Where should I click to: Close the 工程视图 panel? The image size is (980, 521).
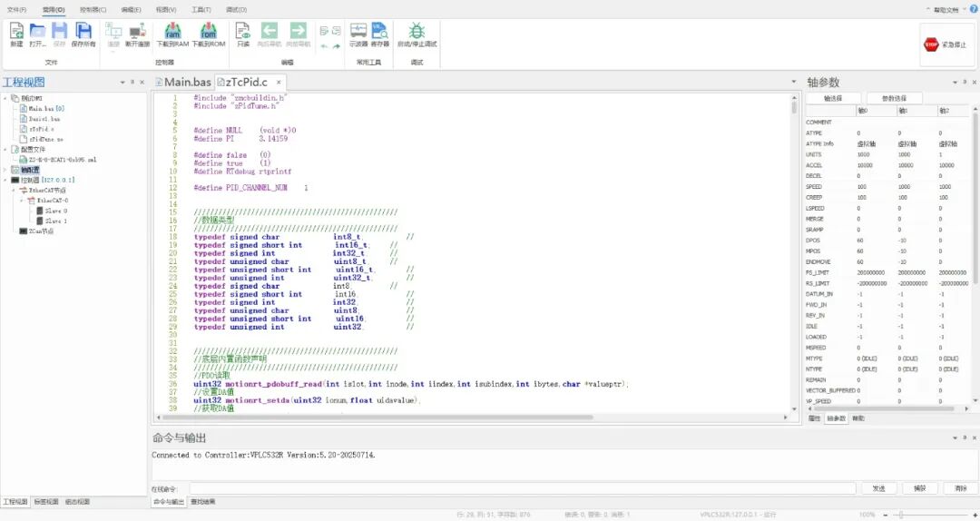pyautogui.click(x=142, y=82)
